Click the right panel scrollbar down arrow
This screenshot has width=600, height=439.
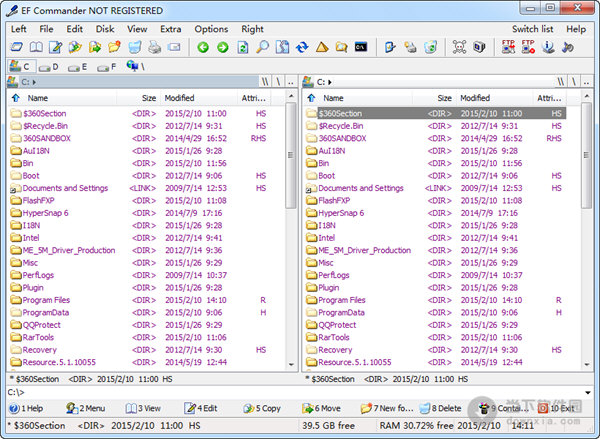click(x=587, y=364)
